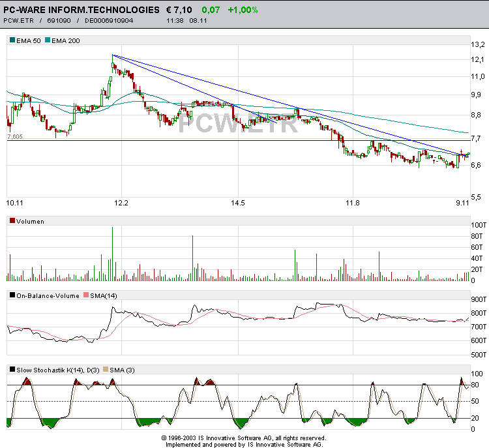Click the 7,605 support line label
Image resolution: width=489 pixels, height=448 pixels.
pos(15,137)
